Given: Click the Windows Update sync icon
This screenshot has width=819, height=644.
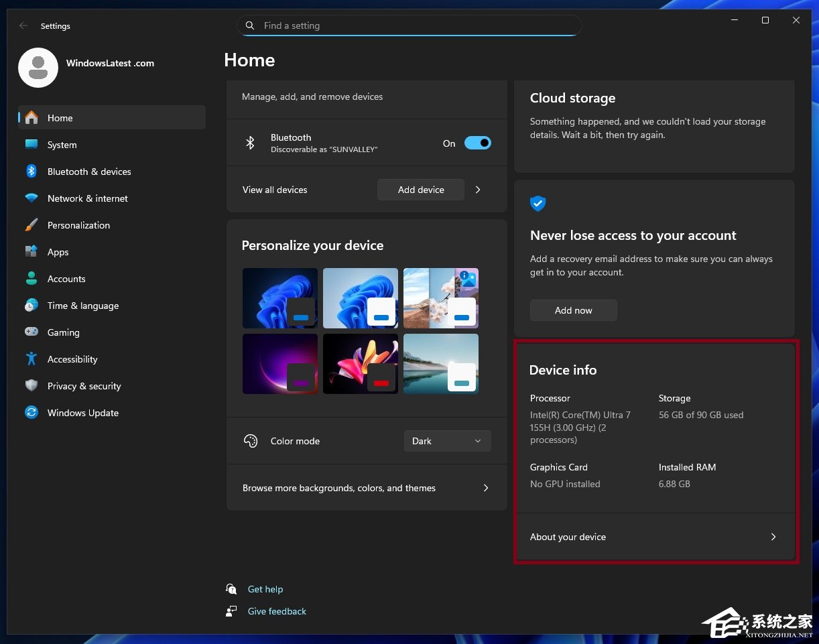Looking at the screenshot, I should click(x=31, y=413).
